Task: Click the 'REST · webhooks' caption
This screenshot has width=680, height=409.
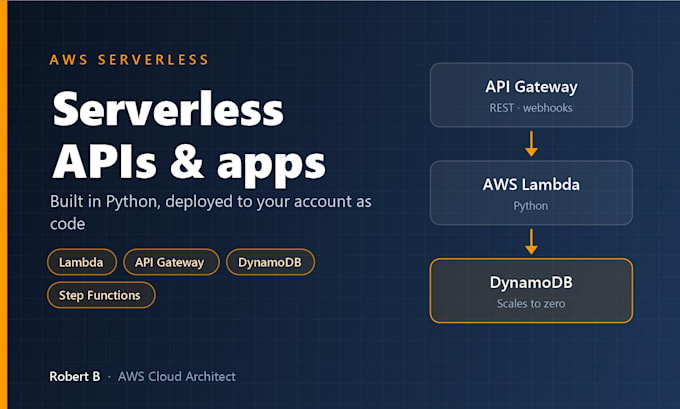Action: 531,108
